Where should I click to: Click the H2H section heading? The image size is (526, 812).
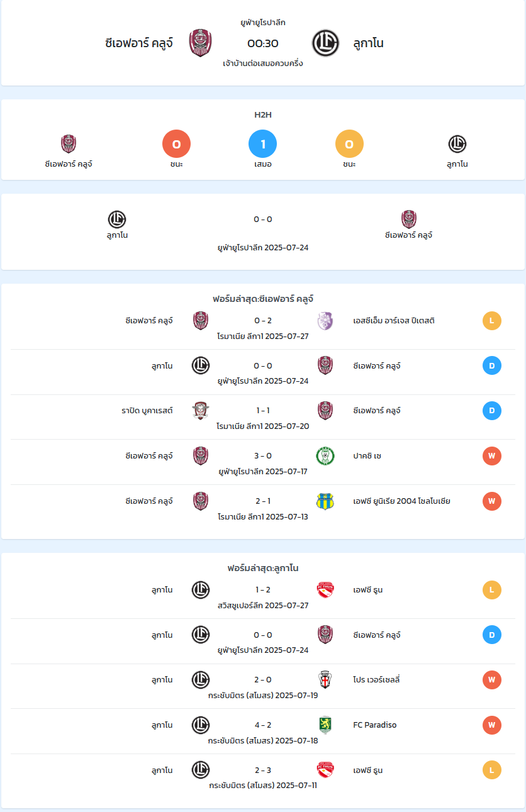[263, 114]
